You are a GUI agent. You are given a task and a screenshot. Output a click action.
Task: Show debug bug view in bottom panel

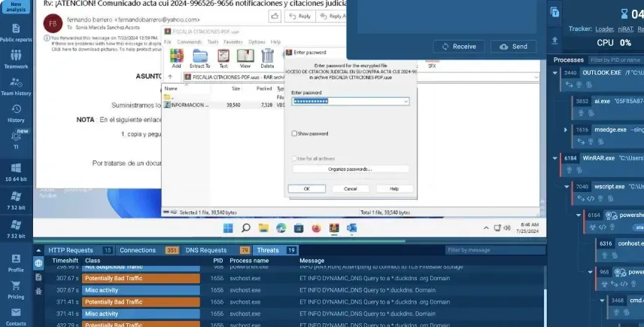[38, 291]
